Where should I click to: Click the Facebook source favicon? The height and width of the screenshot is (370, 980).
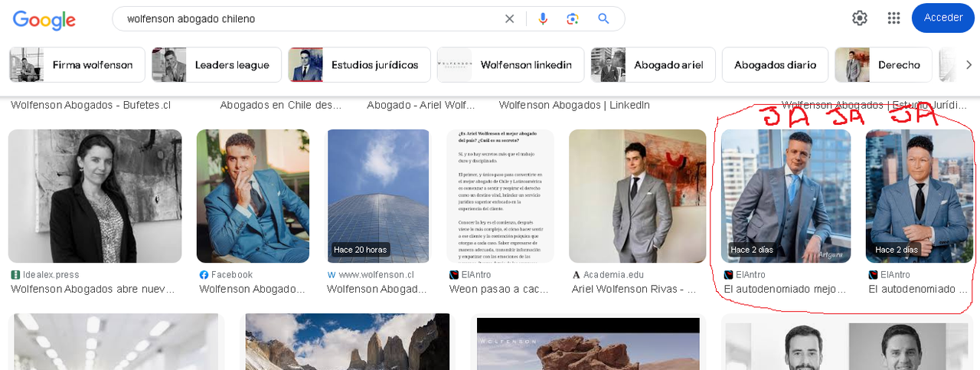click(204, 274)
